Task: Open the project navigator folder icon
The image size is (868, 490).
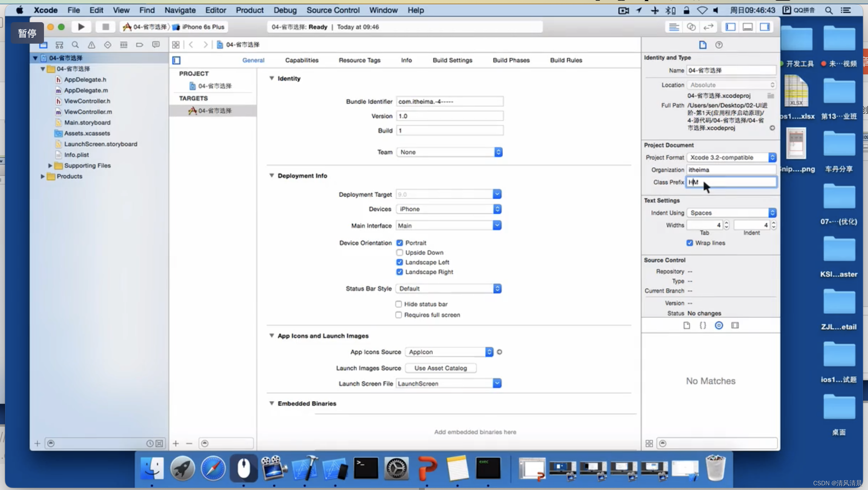Action: tap(43, 45)
